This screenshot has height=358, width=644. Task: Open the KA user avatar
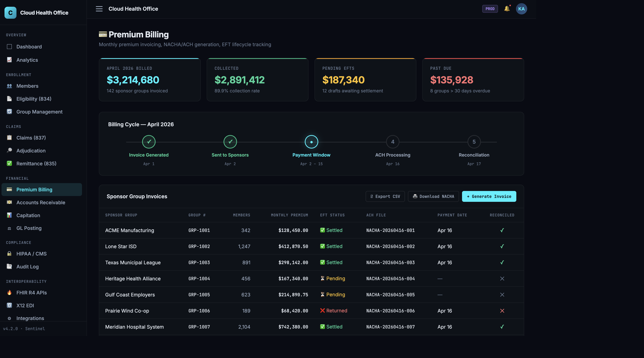521,9
